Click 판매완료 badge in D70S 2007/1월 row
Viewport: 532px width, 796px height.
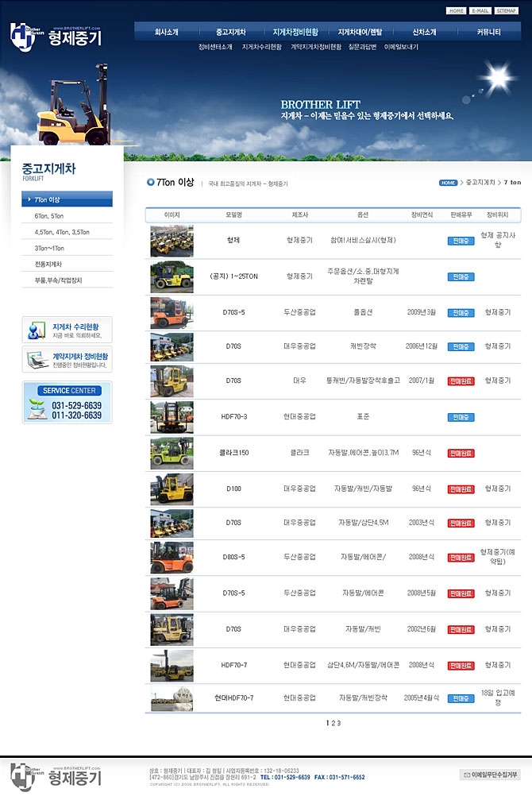pos(461,381)
